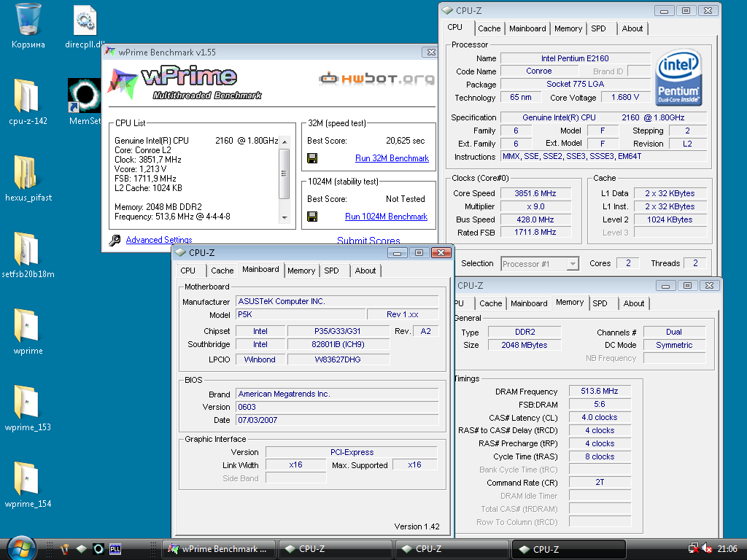The width and height of the screenshot is (747, 560).
Task: Click the Rated FSB 1711.8 MHz value
Action: pyautogui.click(x=535, y=233)
